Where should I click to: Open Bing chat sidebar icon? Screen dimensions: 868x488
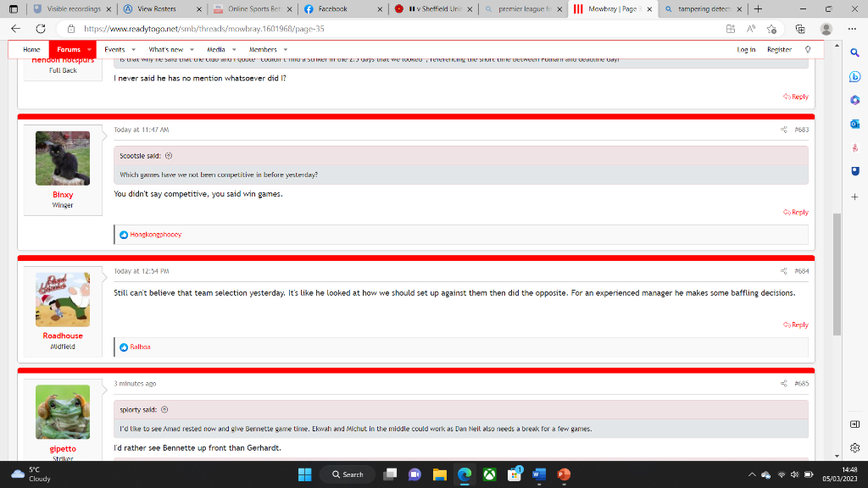(x=854, y=77)
